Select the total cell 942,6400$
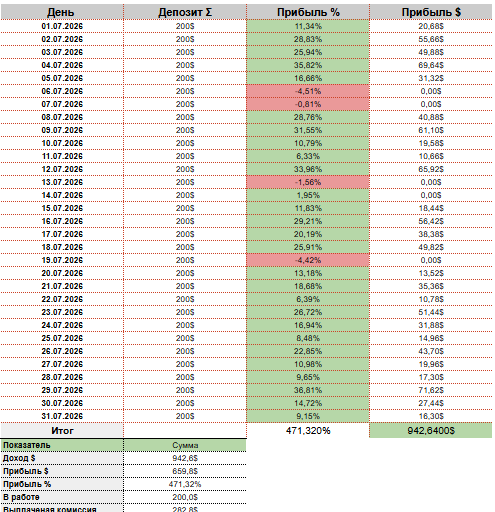Image resolution: width=495 pixels, height=512 pixels. click(431, 431)
